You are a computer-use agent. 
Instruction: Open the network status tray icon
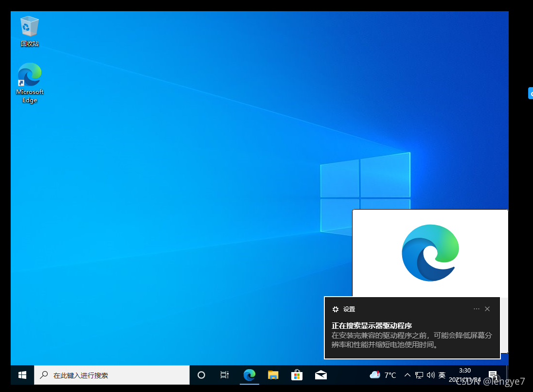coord(419,375)
